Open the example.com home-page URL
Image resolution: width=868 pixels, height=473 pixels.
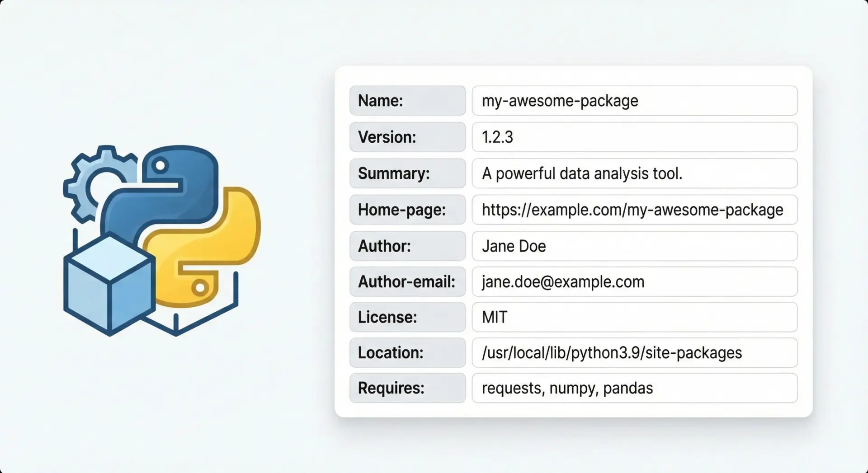click(632, 210)
